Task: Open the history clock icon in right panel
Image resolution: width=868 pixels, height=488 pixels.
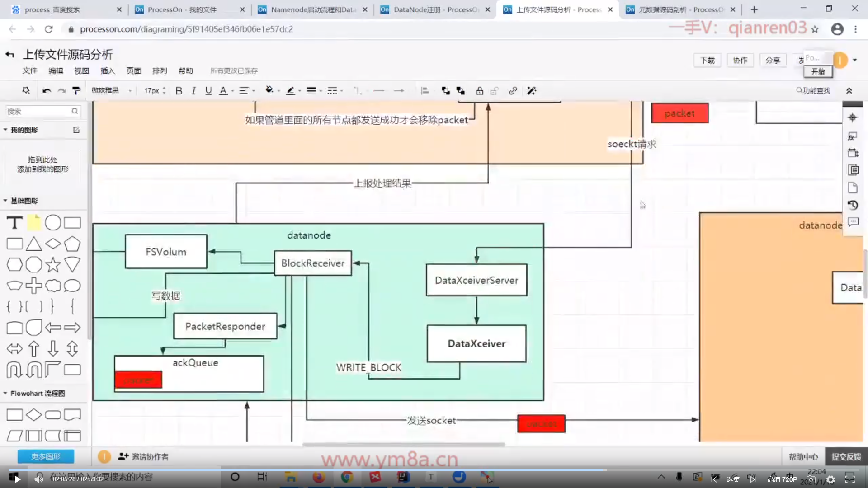Action: [x=853, y=205]
